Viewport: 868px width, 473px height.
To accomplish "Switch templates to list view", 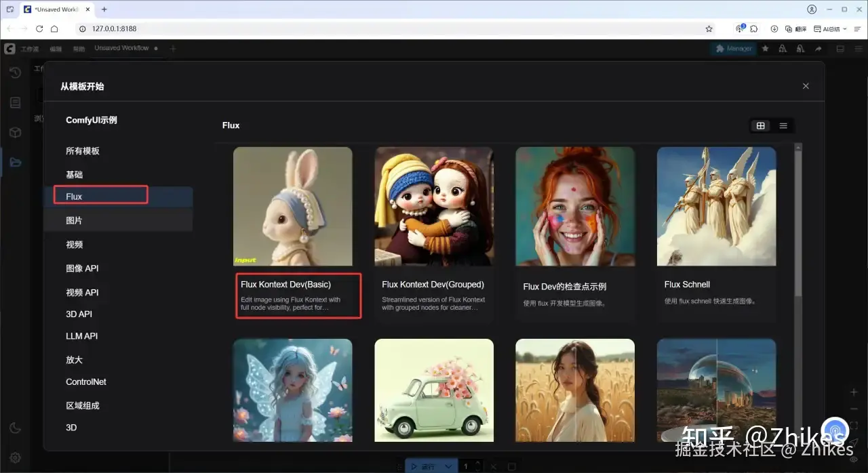I will coord(783,125).
